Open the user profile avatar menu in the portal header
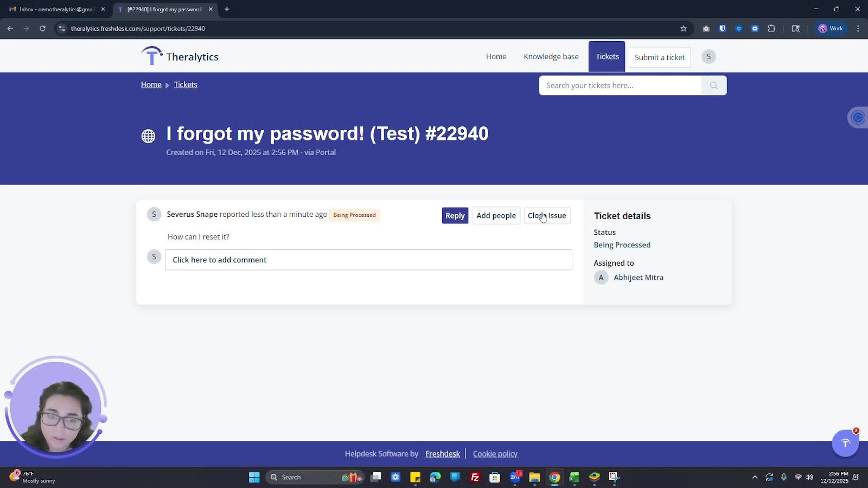This screenshot has width=868, height=488. 709,56
